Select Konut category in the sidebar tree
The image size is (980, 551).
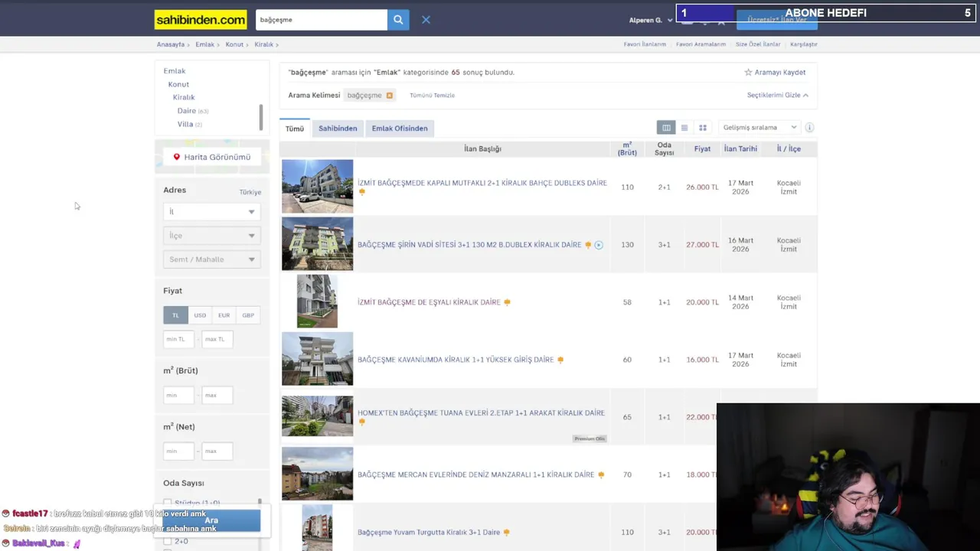(178, 84)
